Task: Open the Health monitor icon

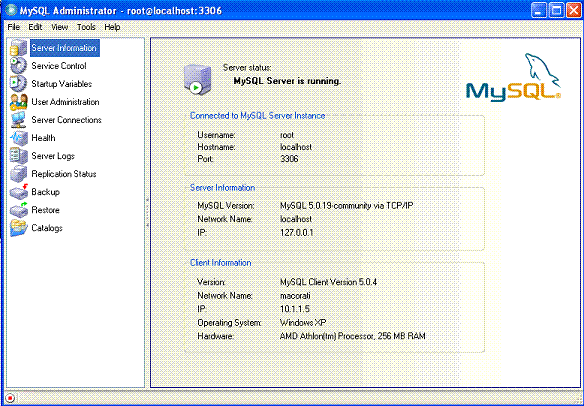Action: coord(18,138)
